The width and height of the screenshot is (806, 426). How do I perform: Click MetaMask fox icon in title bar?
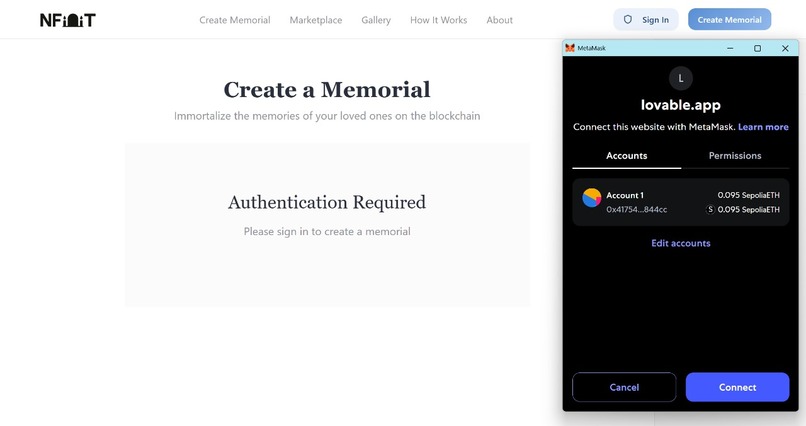pyautogui.click(x=570, y=48)
